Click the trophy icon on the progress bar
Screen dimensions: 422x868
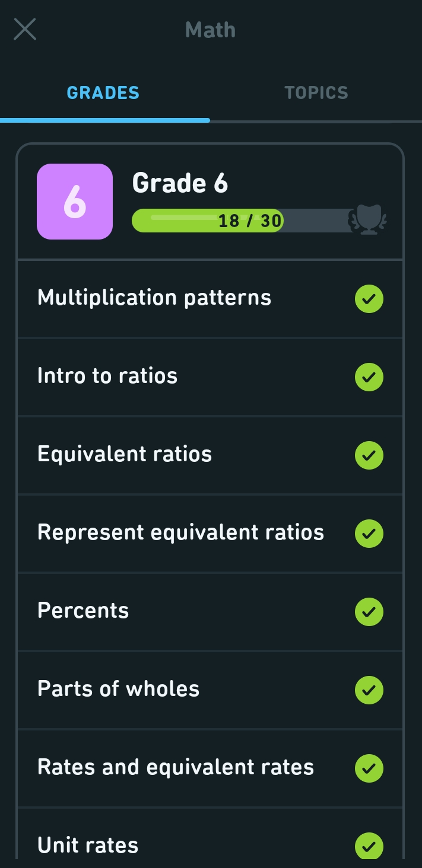click(x=369, y=220)
